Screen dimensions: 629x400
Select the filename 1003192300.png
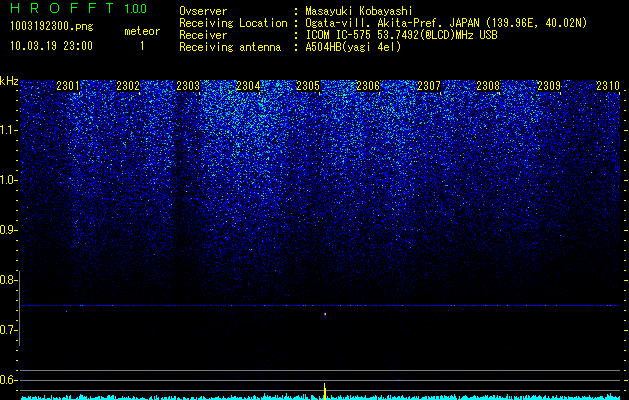coord(52,26)
